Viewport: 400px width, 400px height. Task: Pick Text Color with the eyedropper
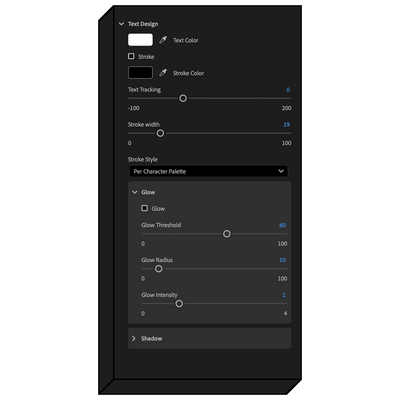[x=163, y=40]
